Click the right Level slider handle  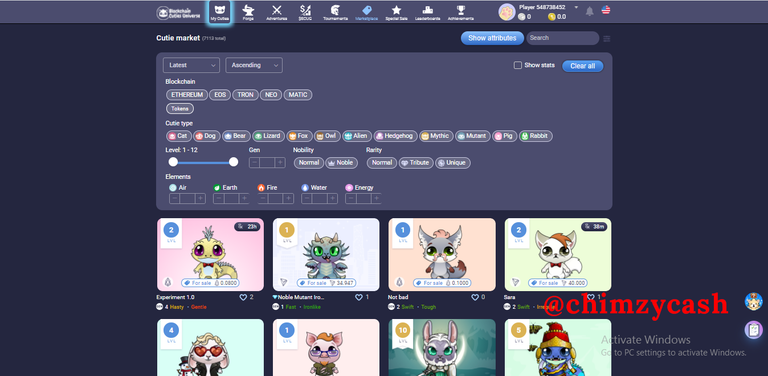234,162
